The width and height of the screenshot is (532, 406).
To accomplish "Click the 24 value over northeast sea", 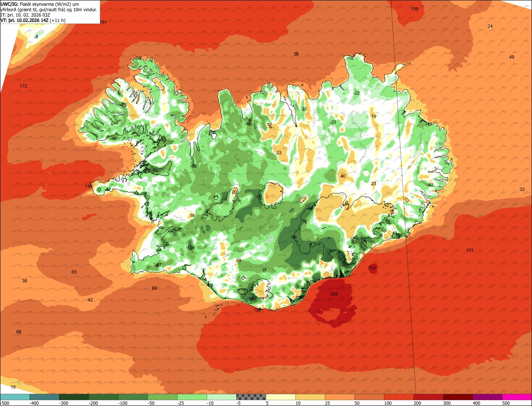I will click(490, 26).
